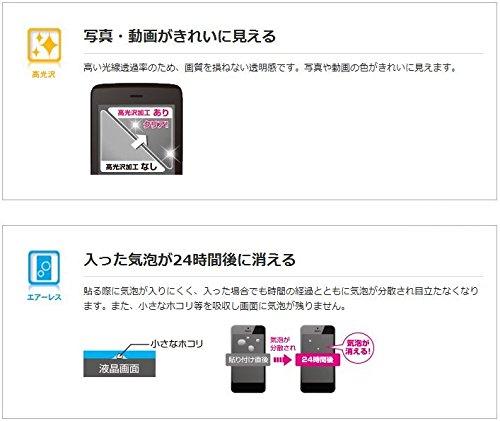Click the 高光沢加工 なし label
Image resolution: width=500 pixels, height=421 pixels.
point(131,166)
